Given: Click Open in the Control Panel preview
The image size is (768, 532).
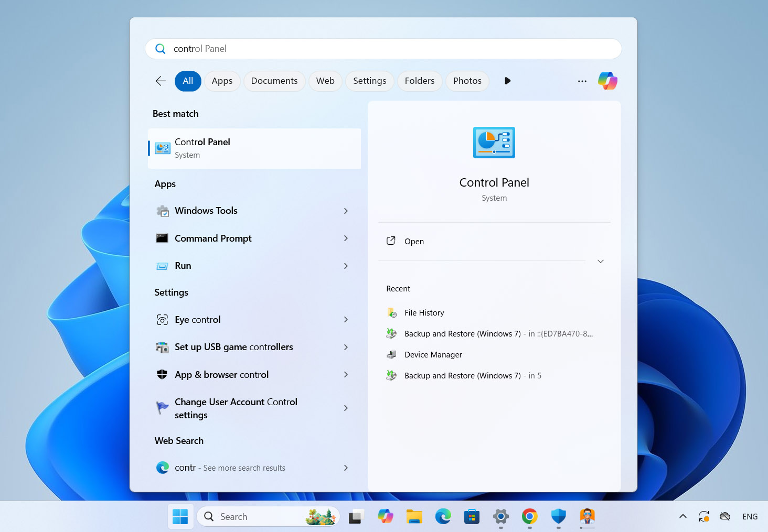Looking at the screenshot, I should click(414, 242).
